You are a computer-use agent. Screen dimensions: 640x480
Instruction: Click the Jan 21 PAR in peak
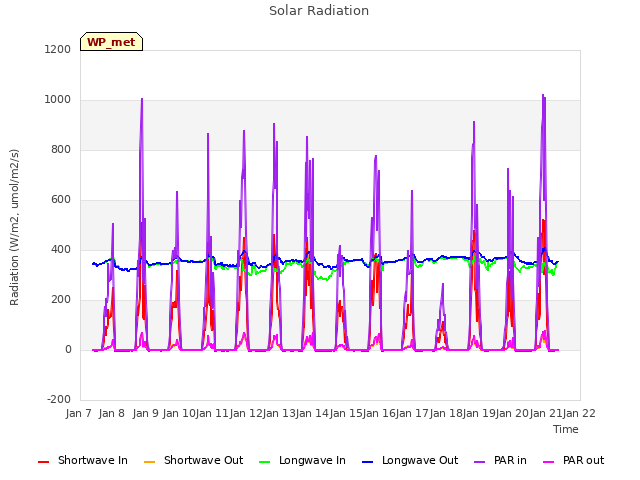point(543,96)
